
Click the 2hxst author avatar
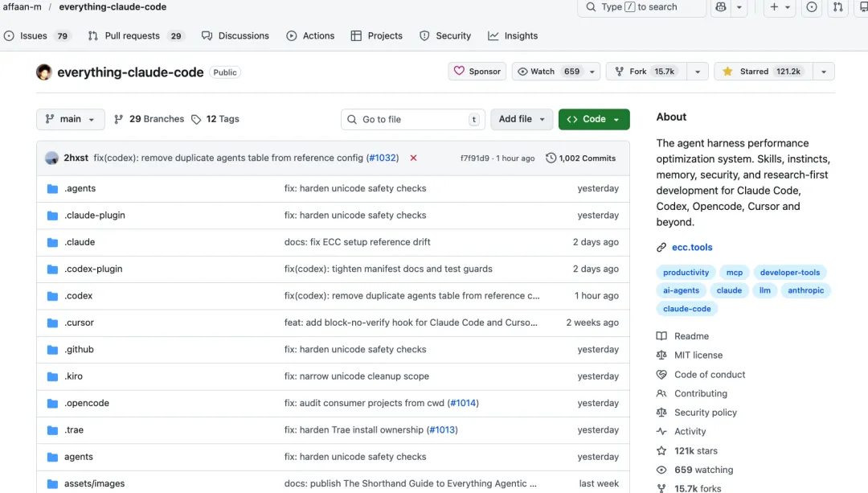[51, 158]
